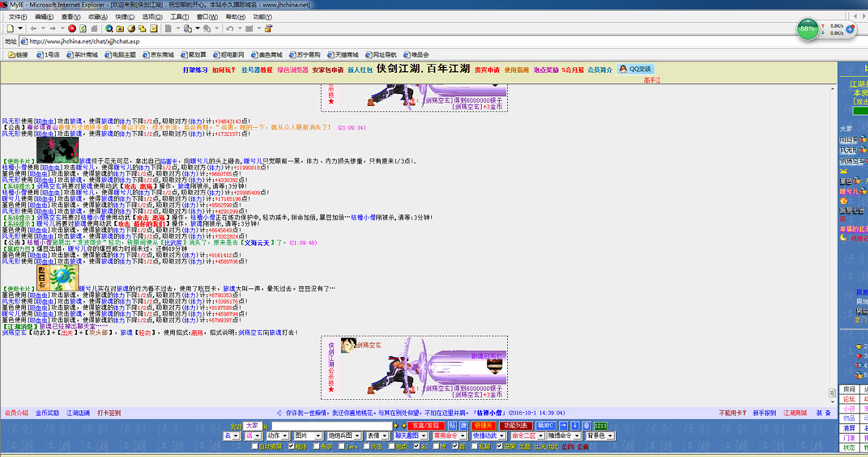
Task: Open the 打架练习 link in top banner
Action: click(195, 70)
